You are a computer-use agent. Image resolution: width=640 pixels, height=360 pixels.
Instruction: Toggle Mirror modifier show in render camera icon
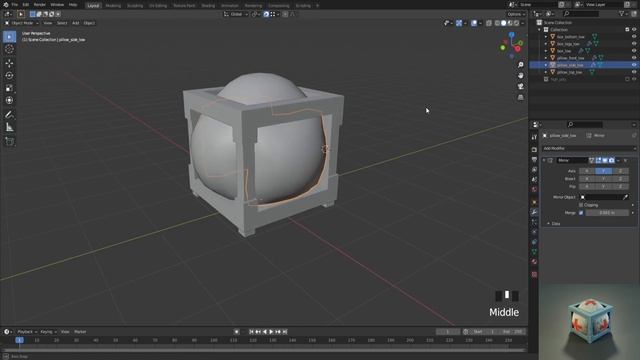click(x=611, y=160)
